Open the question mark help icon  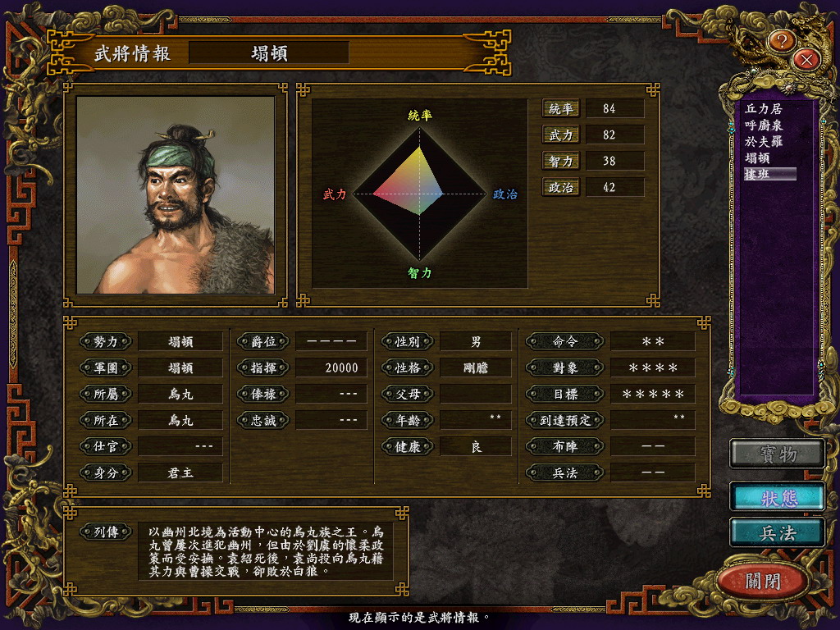[x=782, y=41]
